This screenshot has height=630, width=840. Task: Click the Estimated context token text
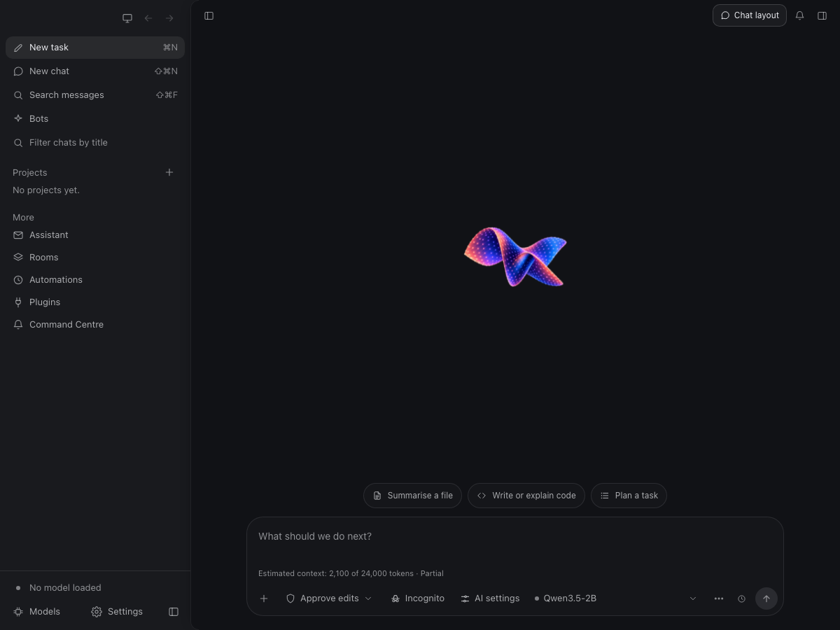point(351,573)
